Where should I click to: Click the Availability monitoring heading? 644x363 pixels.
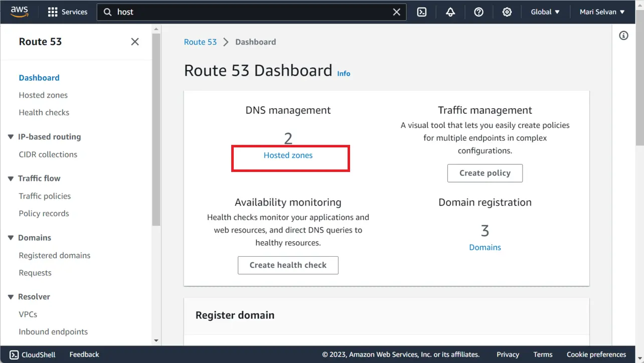288,203
